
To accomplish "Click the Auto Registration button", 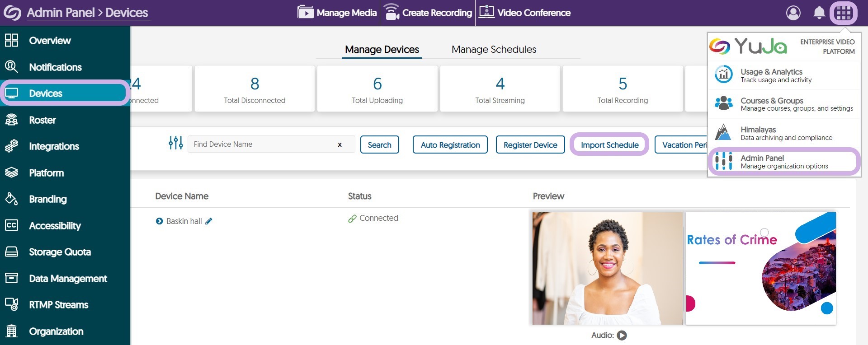I will coord(450,145).
